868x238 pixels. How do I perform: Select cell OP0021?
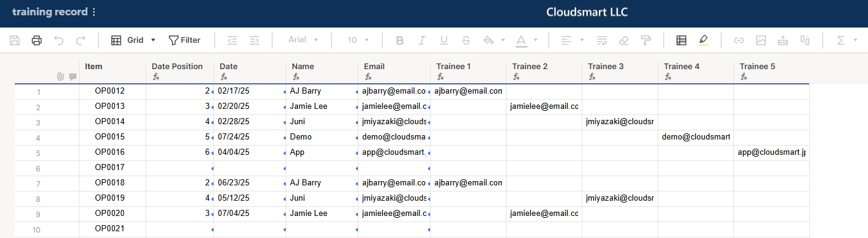click(x=113, y=229)
